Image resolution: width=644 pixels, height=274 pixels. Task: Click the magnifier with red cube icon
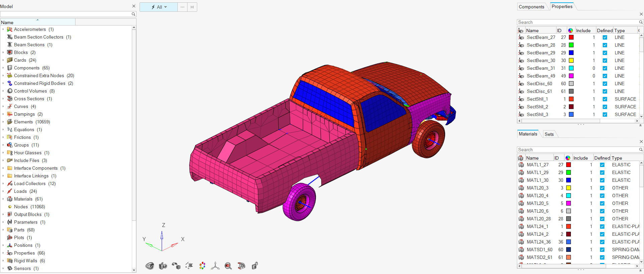pos(228,266)
